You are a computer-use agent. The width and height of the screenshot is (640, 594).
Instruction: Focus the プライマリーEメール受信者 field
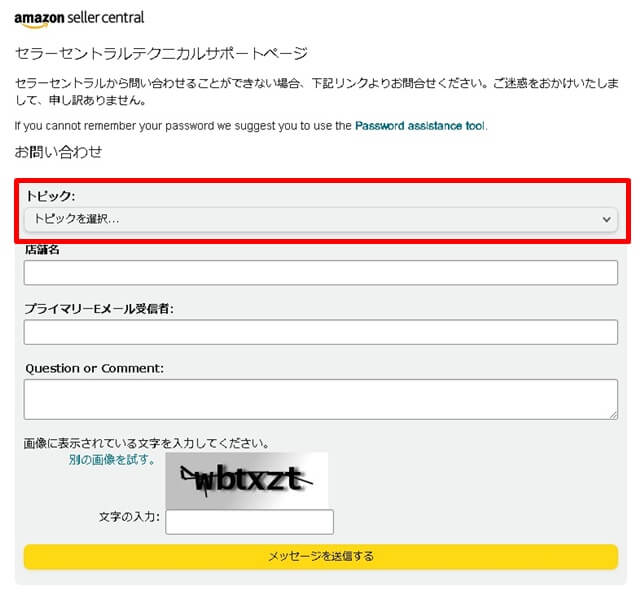pyautogui.click(x=321, y=332)
